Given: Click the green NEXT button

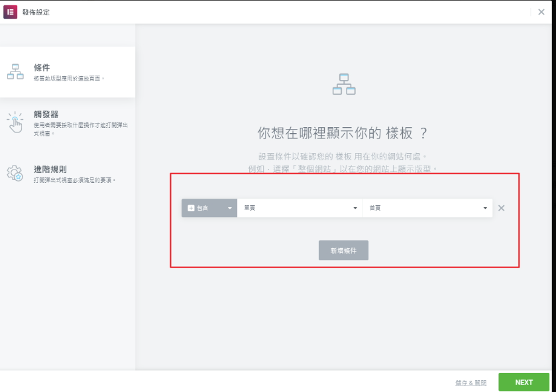Looking at the screenshot, I should pyautogui.click(x=524, y=382).
